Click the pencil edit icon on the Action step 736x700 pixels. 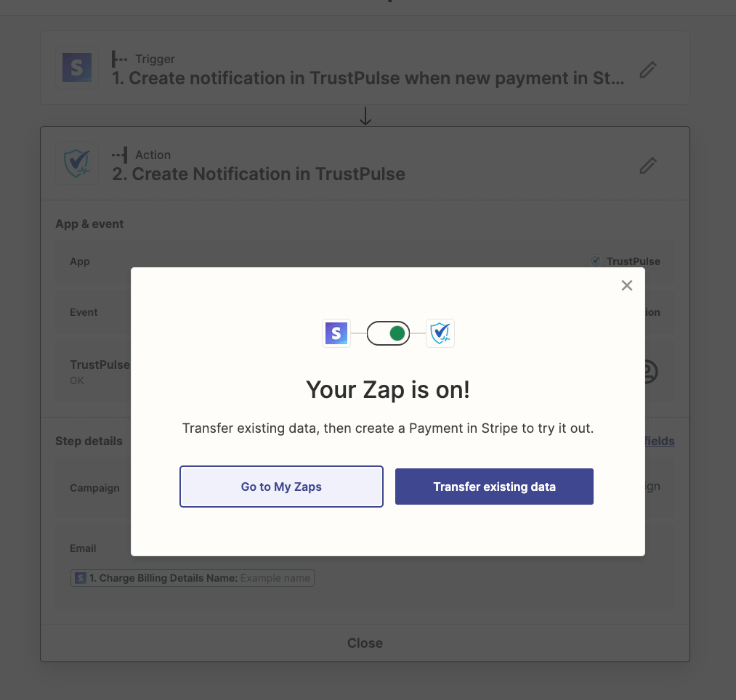[x=647, y=166]
